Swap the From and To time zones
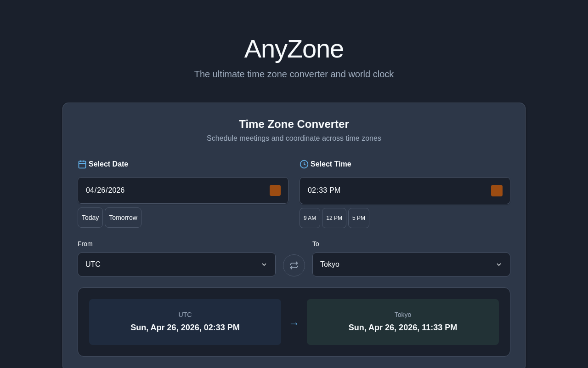Viewport: 588px width, 368px height. click(294, 265)
